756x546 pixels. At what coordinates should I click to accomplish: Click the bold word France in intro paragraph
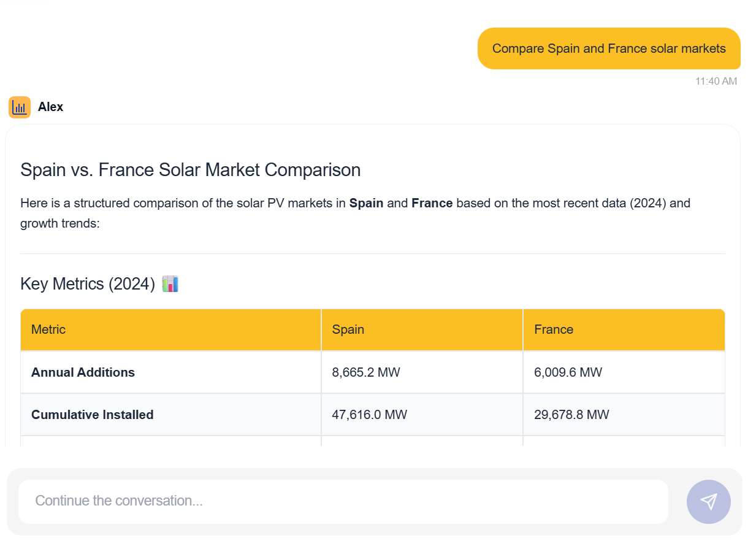click(x=432, y=203)
